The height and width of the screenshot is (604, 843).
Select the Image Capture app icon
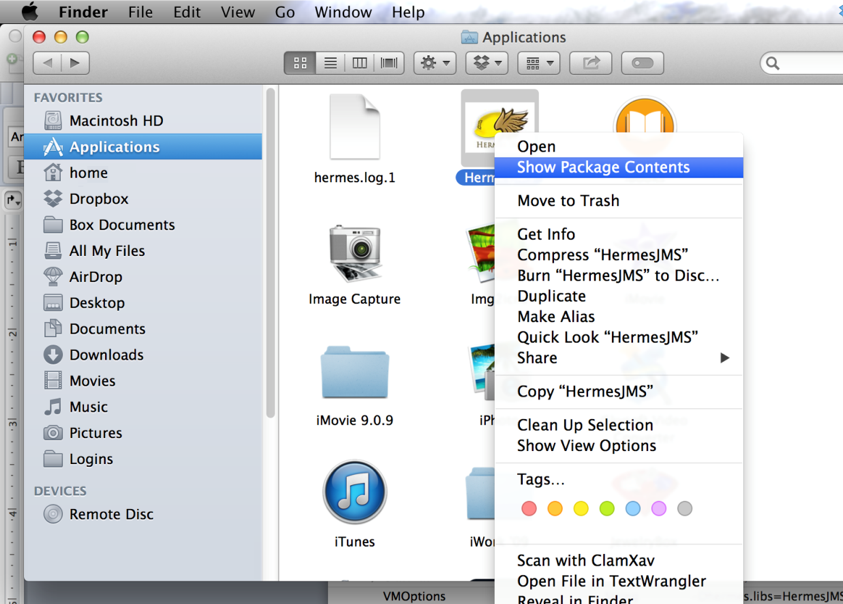(354, 254)
